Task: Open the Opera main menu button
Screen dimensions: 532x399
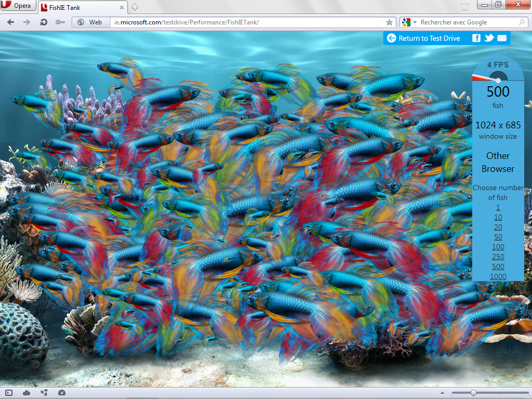Action: [18, 5]
